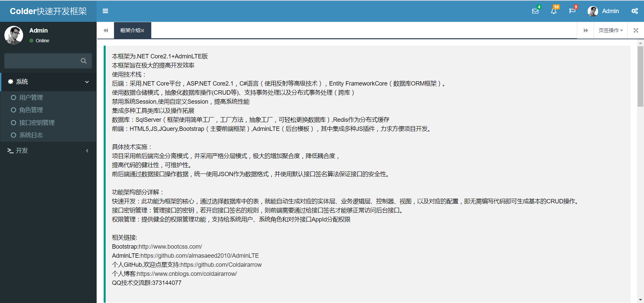Click the chevron beside 系统
Screen dimensions: 644x303
click(x=87, y=82)
